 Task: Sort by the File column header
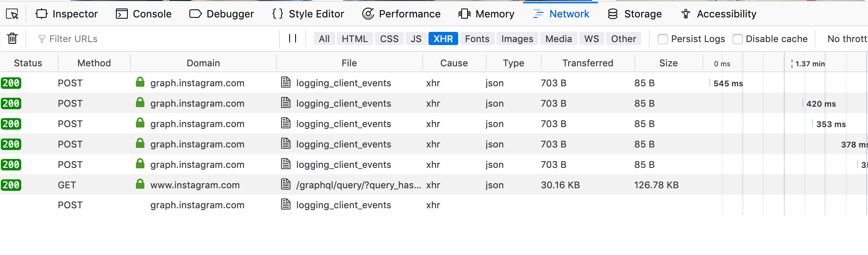click(349, 63)
